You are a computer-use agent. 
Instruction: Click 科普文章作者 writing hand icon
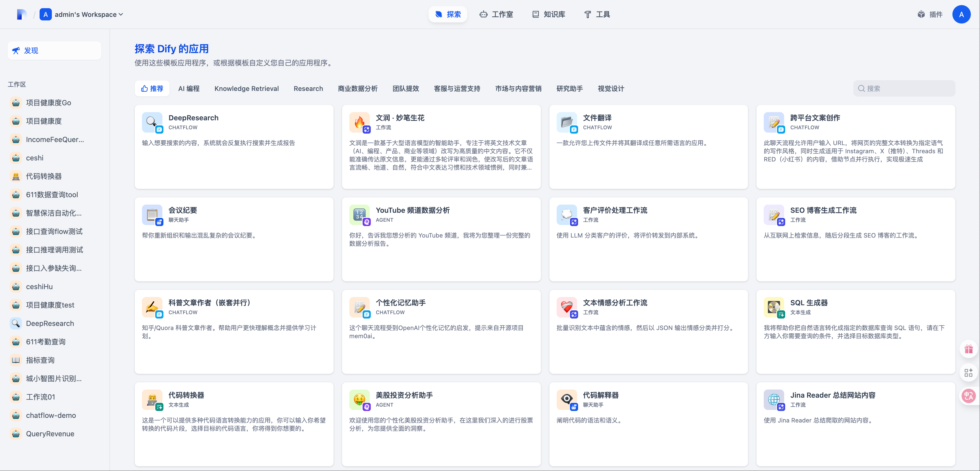152,307
